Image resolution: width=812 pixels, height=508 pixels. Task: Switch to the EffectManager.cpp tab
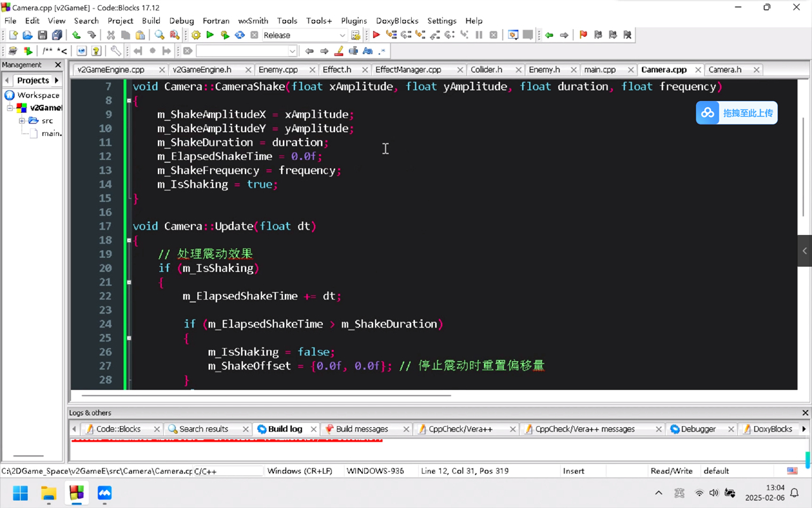[x=408, y=70]
